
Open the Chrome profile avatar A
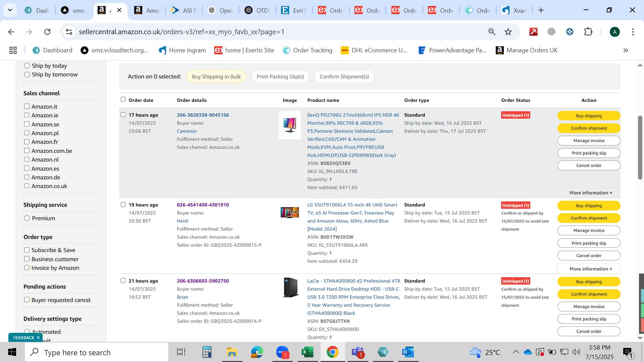tap(614, 32)
